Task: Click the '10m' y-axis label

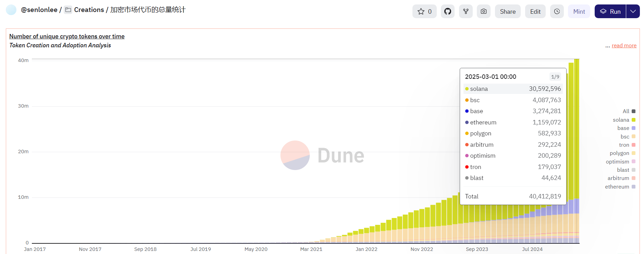Action: [x=23, y=197]
